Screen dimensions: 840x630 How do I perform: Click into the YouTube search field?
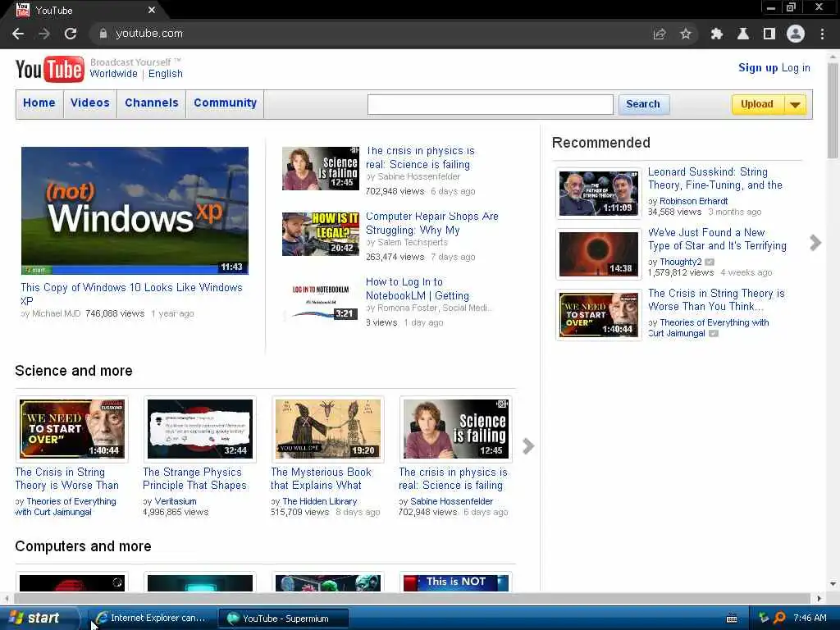click(x=491, y=104)
